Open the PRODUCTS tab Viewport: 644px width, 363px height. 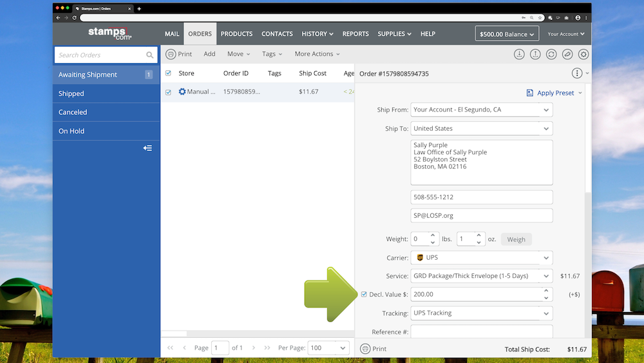[236, 34]
